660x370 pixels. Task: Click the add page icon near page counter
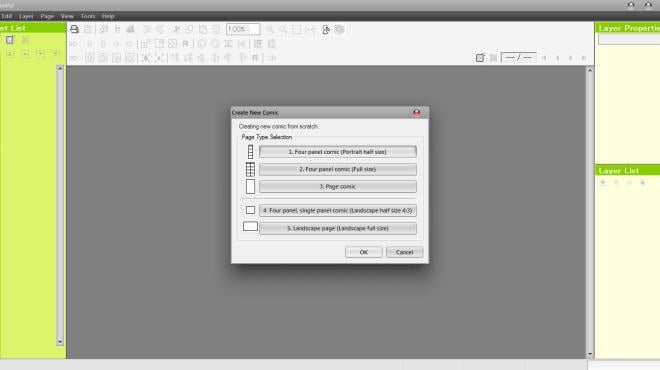(x=480, y=58)
